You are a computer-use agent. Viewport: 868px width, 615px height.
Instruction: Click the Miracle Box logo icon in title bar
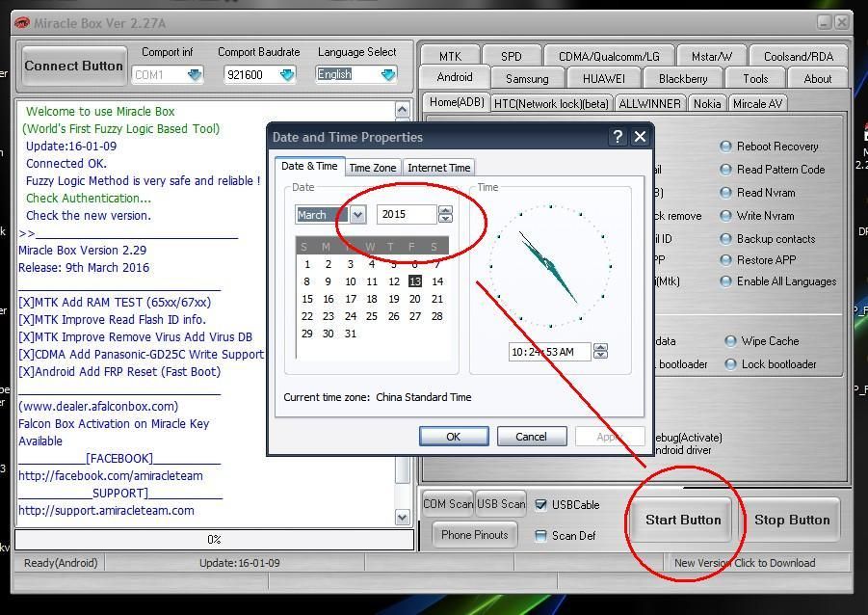[21, 23]
